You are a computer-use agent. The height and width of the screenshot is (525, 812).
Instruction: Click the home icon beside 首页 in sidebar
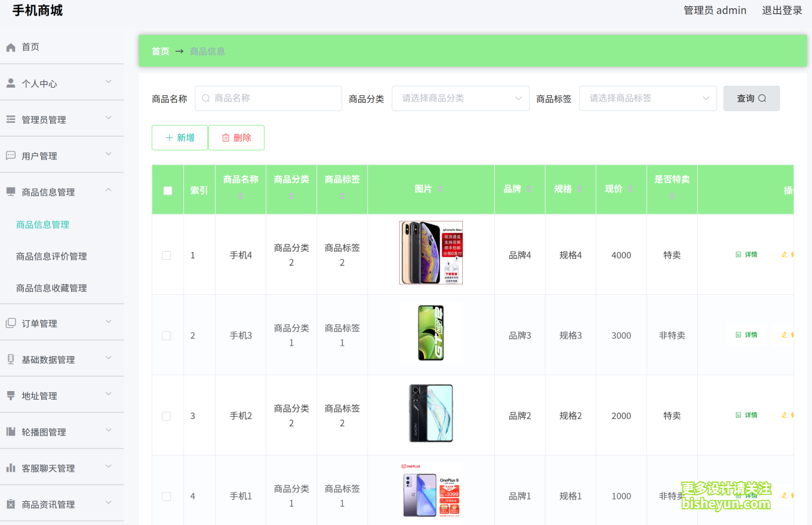pos(10,47)
